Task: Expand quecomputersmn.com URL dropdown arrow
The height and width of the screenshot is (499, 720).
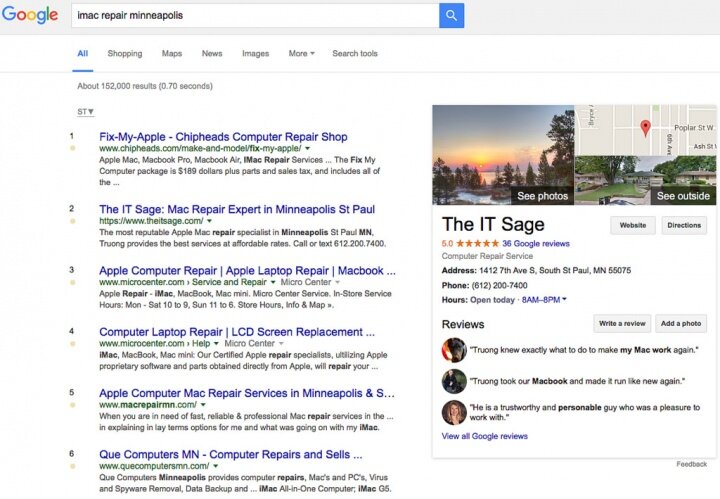Action: [215, 466]
